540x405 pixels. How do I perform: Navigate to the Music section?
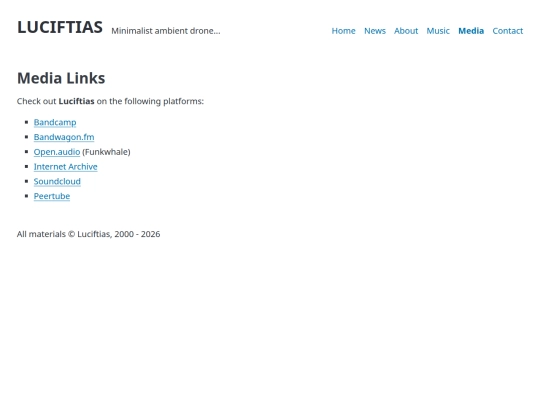pos(438,31)
